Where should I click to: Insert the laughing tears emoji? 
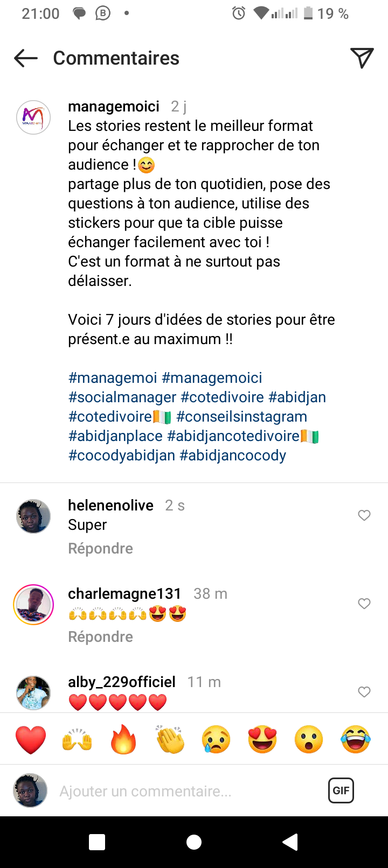[x=356, y=739]
